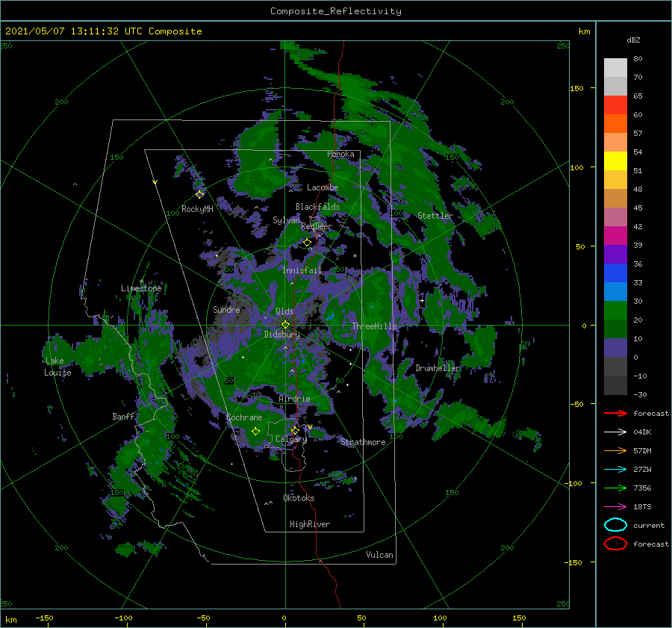
Task: Select the 10 dBZ slate purple swatch
Action: 615,348
